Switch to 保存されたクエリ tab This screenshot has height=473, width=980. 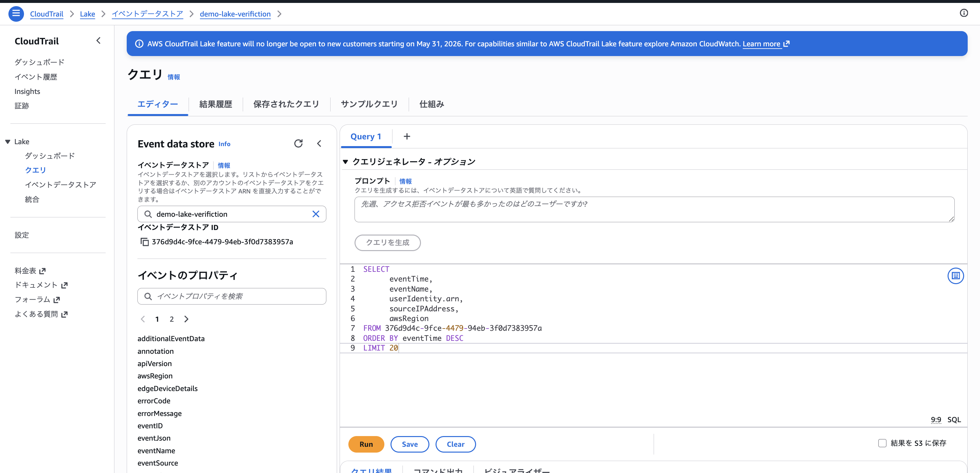[286, 104]
